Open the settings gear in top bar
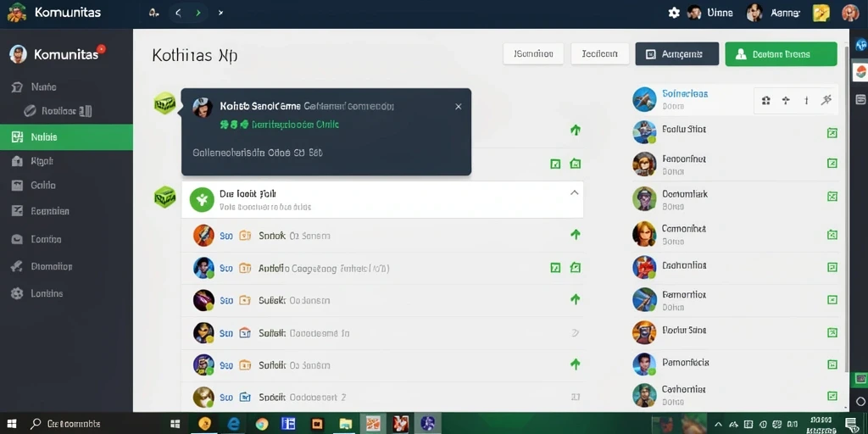The width and height of the screenshot is (868, 434). coord(674,13)
